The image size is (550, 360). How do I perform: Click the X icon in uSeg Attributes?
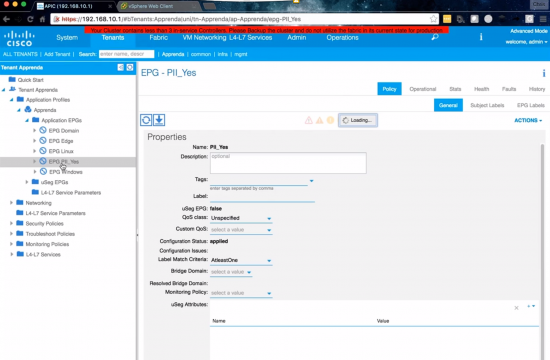tap(516, 308)
